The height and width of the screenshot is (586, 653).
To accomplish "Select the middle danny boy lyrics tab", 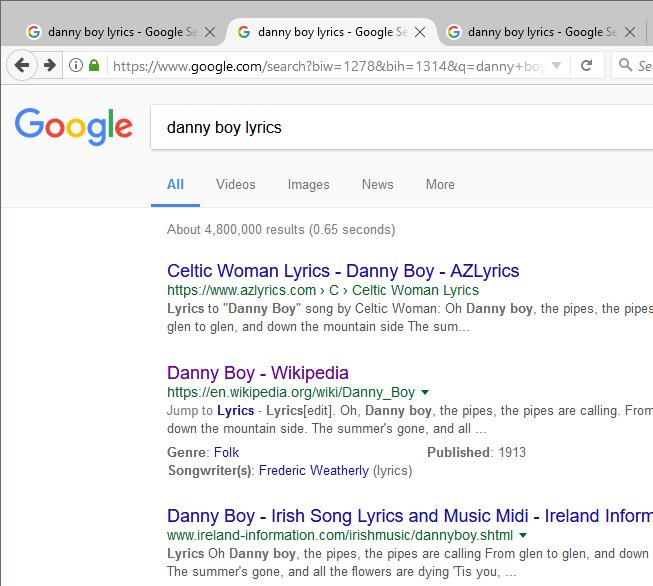I will pos(331,32).
